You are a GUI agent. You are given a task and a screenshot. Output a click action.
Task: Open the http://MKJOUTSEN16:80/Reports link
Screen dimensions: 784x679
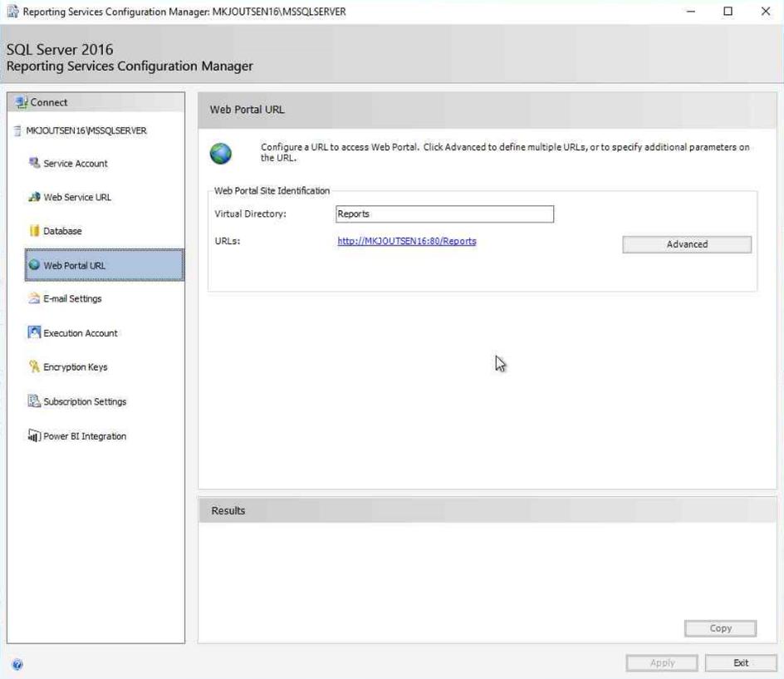[406, 241]
